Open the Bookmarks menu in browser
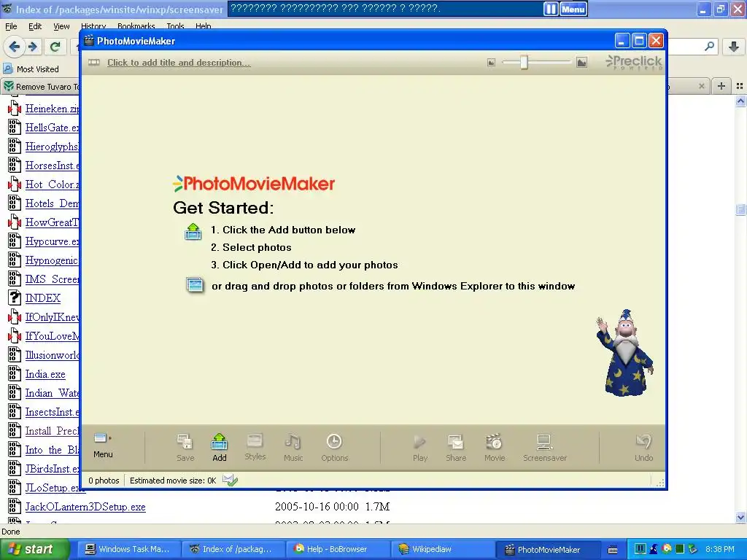The image size is (747, 560). click(136, 26)
